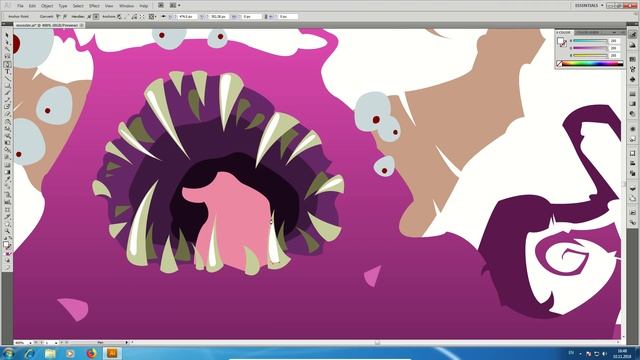This screenshot has width=640, height=360.
Task: Open the Graphic Styles panel icon
Action: coord(632,139)
